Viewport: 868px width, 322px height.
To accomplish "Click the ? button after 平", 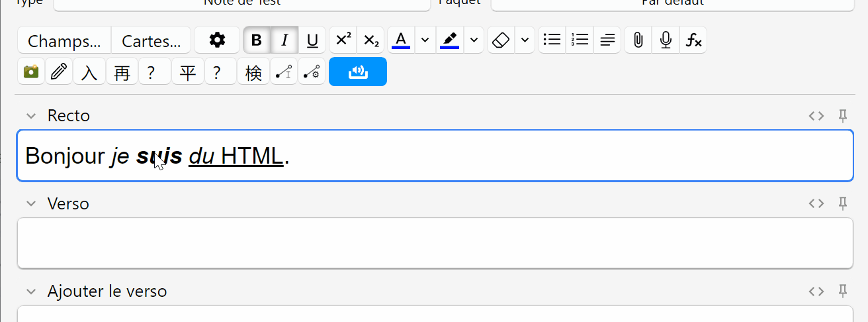I will click(220, 72).
